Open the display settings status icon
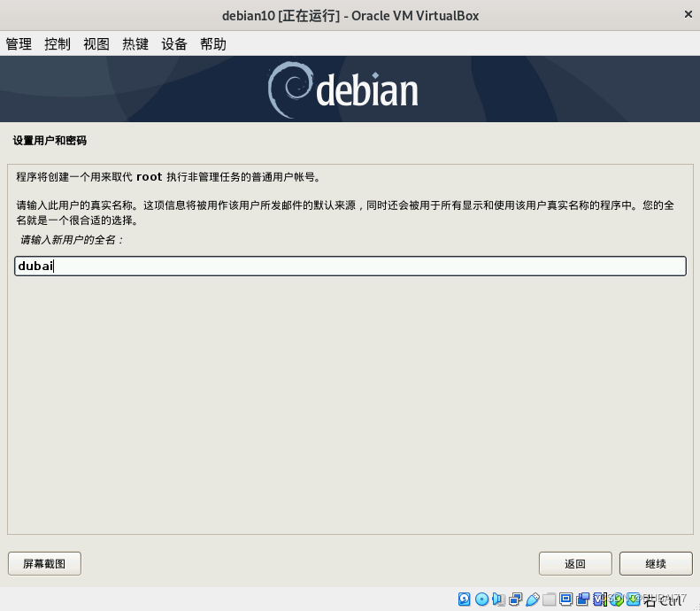Screen dimensions: 700x611 click(x=565, y=599)
